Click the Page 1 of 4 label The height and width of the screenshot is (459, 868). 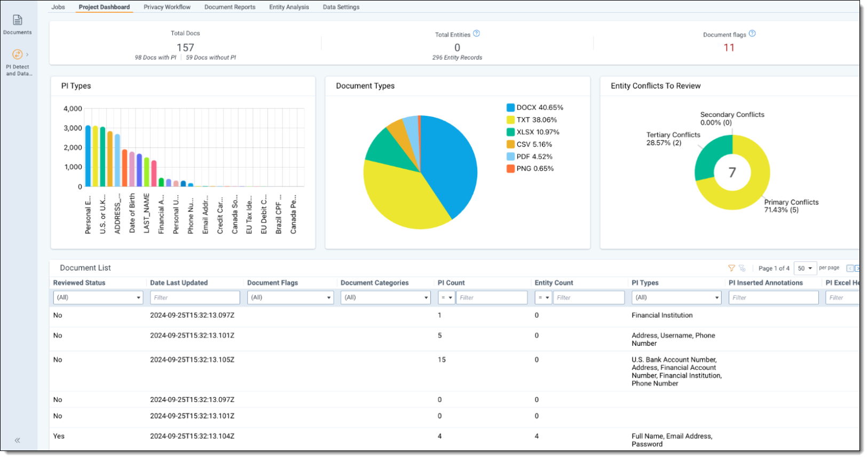pyautogui.click(x=774, y=268)
